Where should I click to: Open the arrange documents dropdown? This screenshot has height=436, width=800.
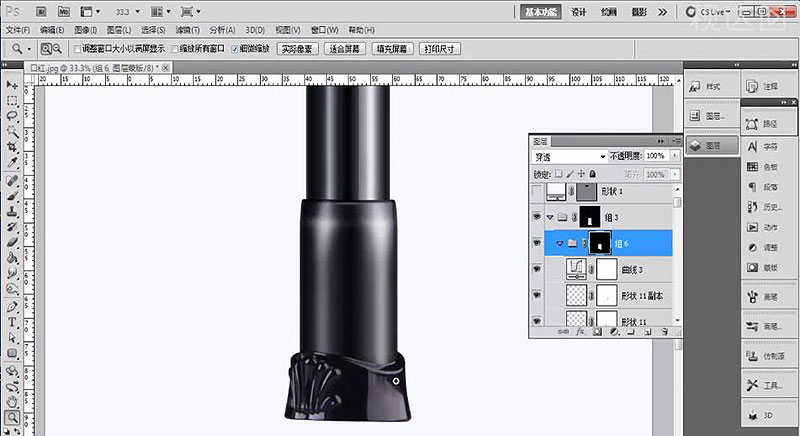[x=161, y=11]
